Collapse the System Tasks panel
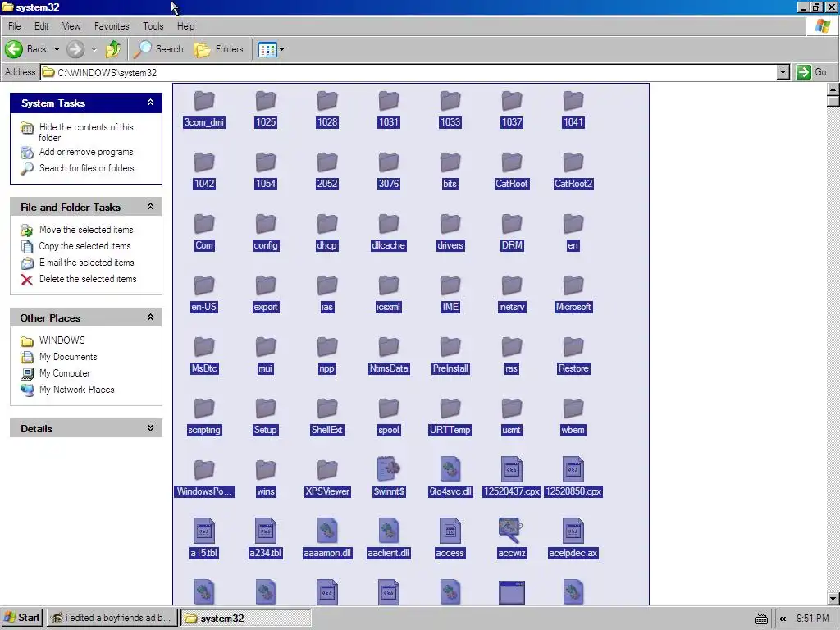 tap(151, 103)
